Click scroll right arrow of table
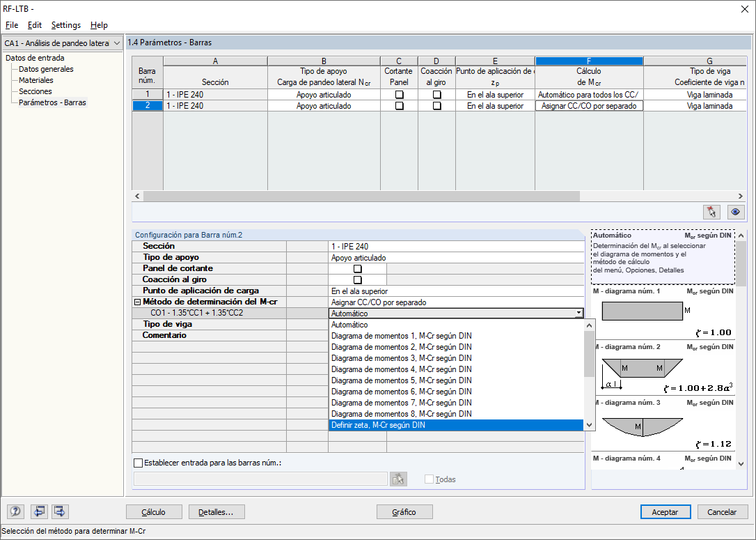This screenshot has height=540, width=756. click(740, 196)
